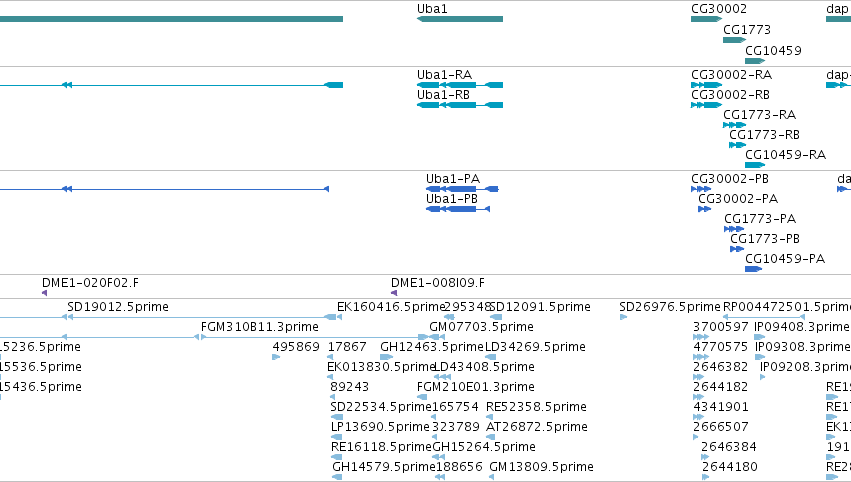Click the CG30002-PA protein label
The height and width of the screenshot is (482, 851).
click(738, 199)
